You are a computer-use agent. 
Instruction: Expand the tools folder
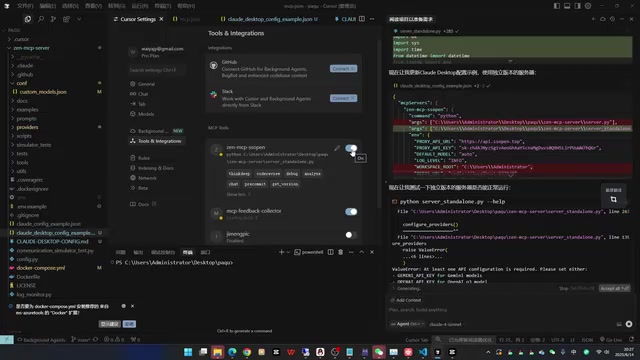(22, 162)
